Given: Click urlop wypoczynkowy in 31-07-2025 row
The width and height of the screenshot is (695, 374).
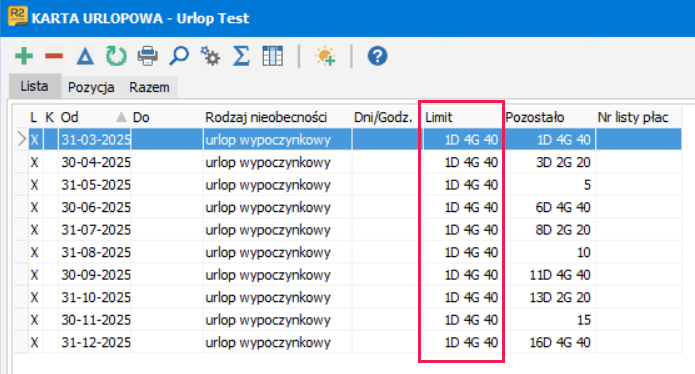Looking at the screenshot, I should [x=268, y=230].
